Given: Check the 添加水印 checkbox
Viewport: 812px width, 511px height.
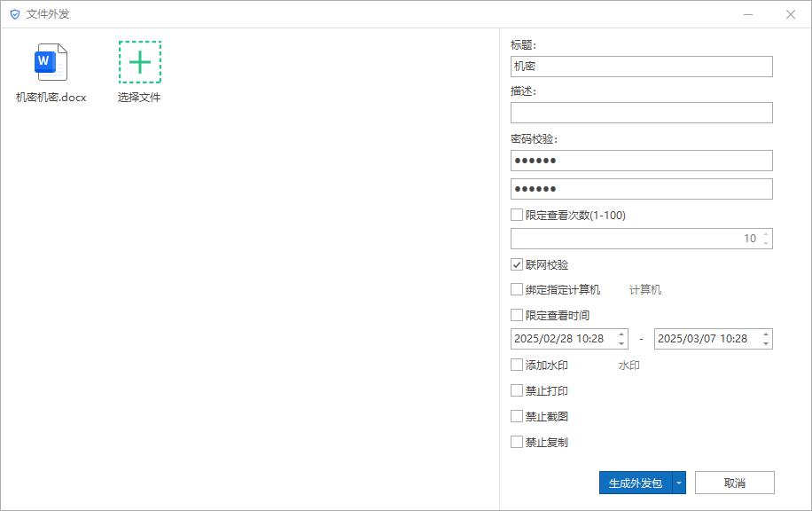Looking at the screenshot, I should (x=517, y=365).
